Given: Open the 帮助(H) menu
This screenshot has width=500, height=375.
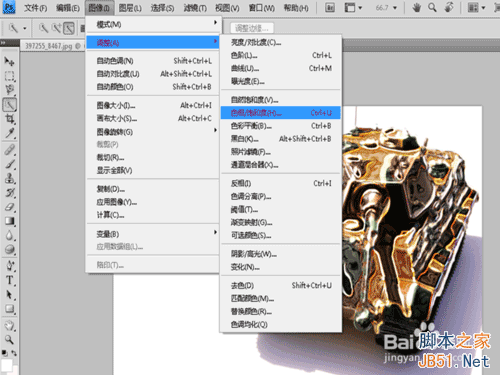Looking at the screenshot, I should click(x=296, y=8).
